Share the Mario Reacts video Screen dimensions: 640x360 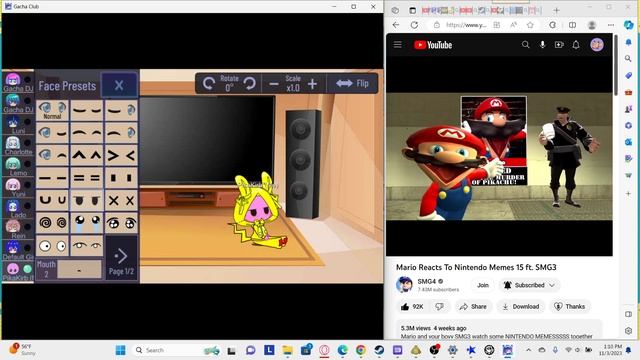click(473, 307)
